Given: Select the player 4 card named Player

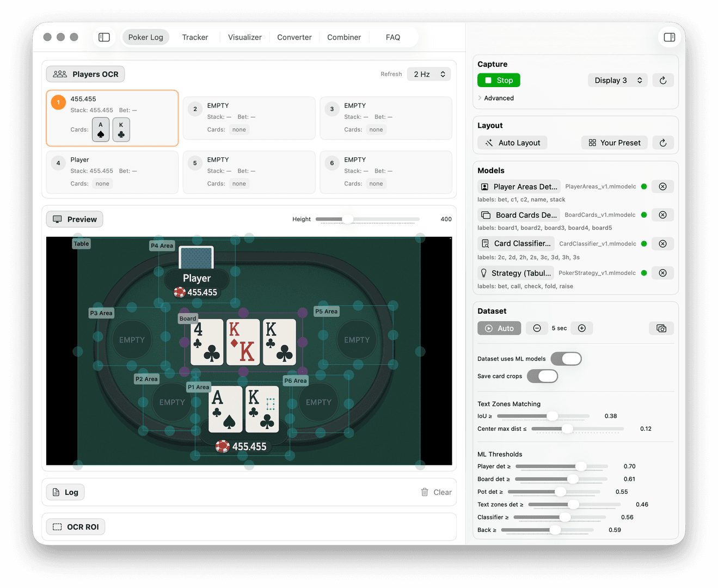Looking at the screenshot, I should [x=112, y=172].
